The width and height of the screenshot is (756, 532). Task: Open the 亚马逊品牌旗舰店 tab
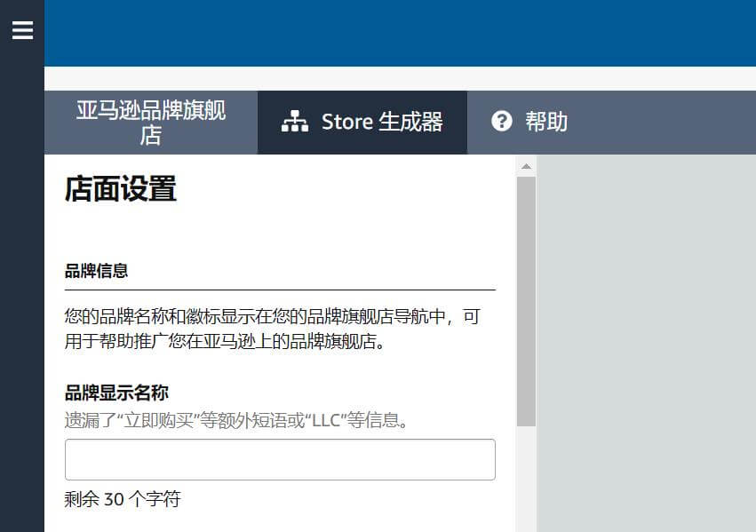point(151,123)
